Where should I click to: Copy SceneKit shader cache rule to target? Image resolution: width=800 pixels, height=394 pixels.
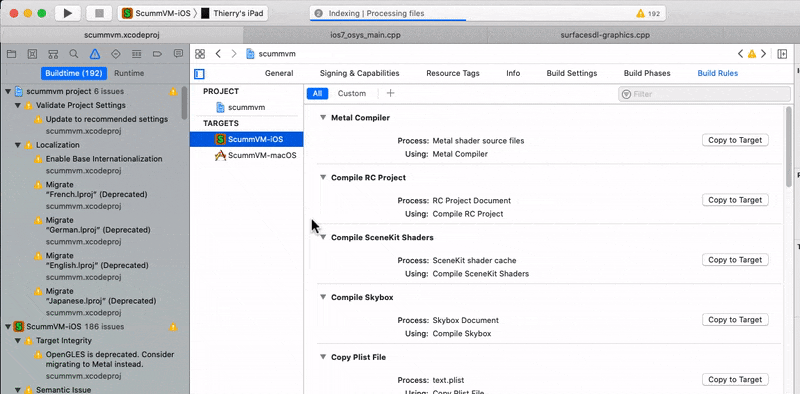(735, 260)
